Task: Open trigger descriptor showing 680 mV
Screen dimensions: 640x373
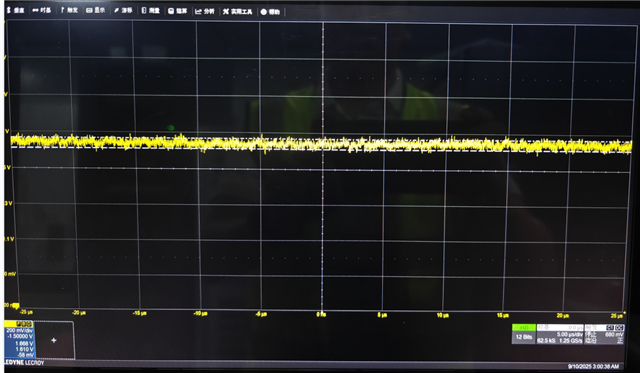Action: click(x=604, y=334)
